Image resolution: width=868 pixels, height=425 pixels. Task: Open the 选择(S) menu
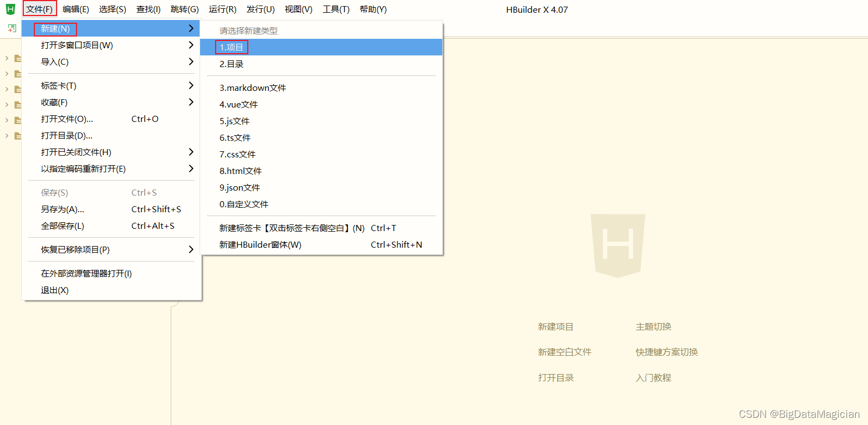coord(113,9)
